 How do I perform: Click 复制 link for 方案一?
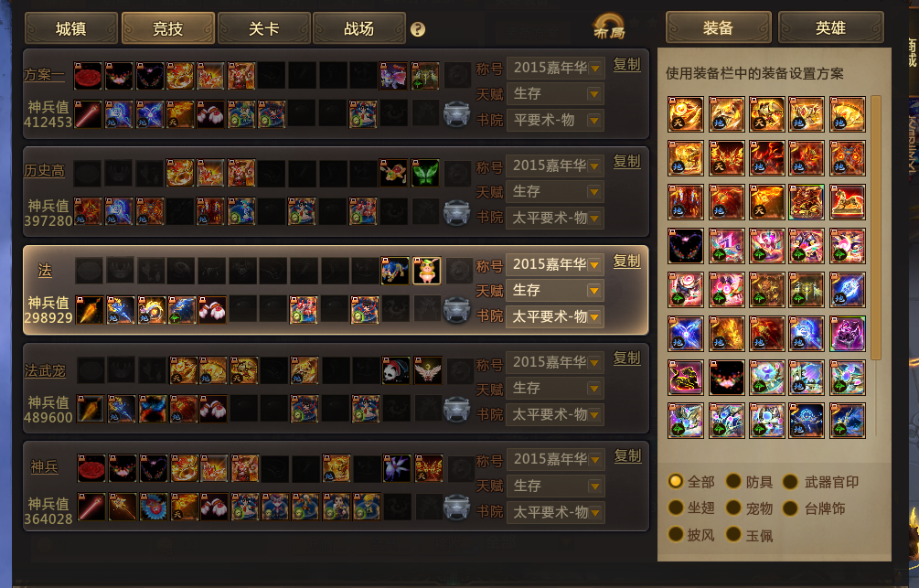click(x=626, y=65)
